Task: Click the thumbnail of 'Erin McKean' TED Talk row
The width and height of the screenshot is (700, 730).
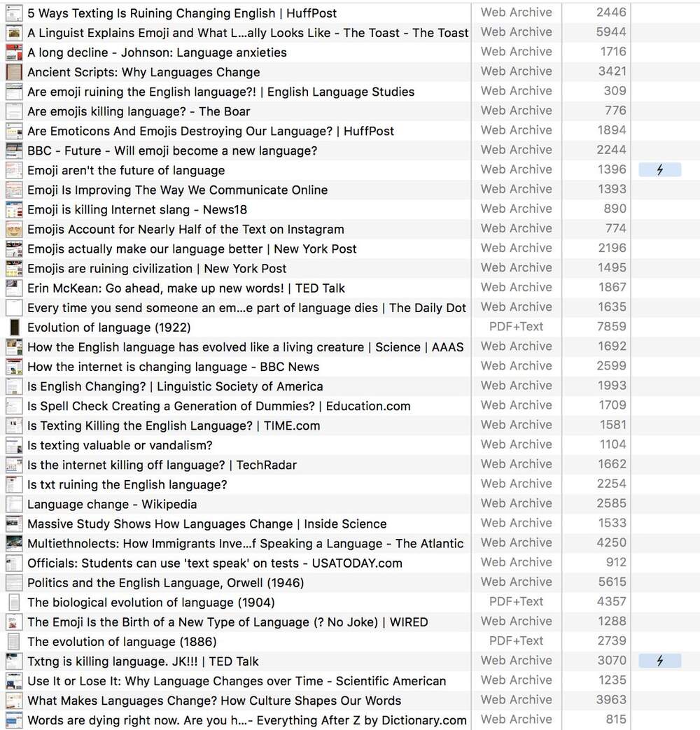Action: 14,288
